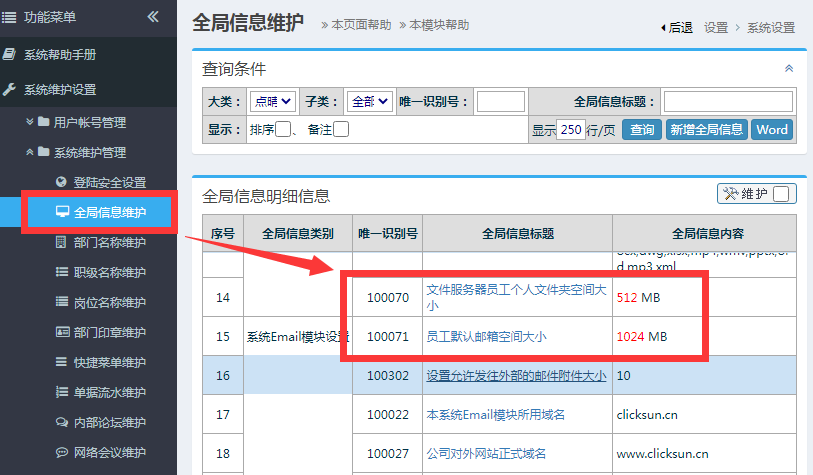
Task: Click the speech icon beside 网络会议维护
Action: (62, 452)
